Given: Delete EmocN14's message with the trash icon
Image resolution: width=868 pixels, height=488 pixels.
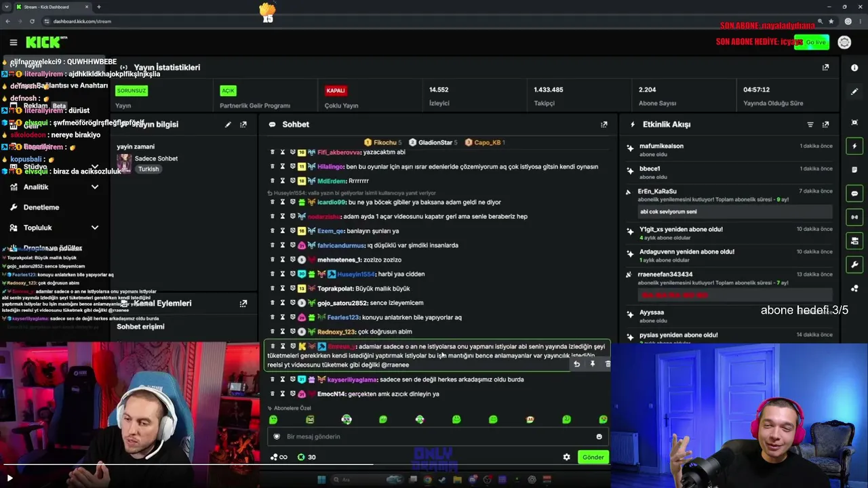Looking at the screenshot, I should (273, 394).
